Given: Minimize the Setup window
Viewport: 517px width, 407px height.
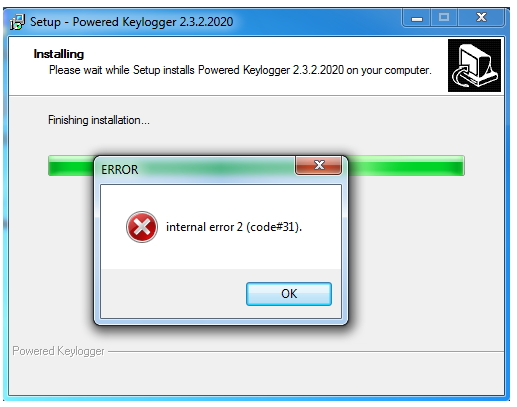Looking at the screenshot, I should click(417, 18).
